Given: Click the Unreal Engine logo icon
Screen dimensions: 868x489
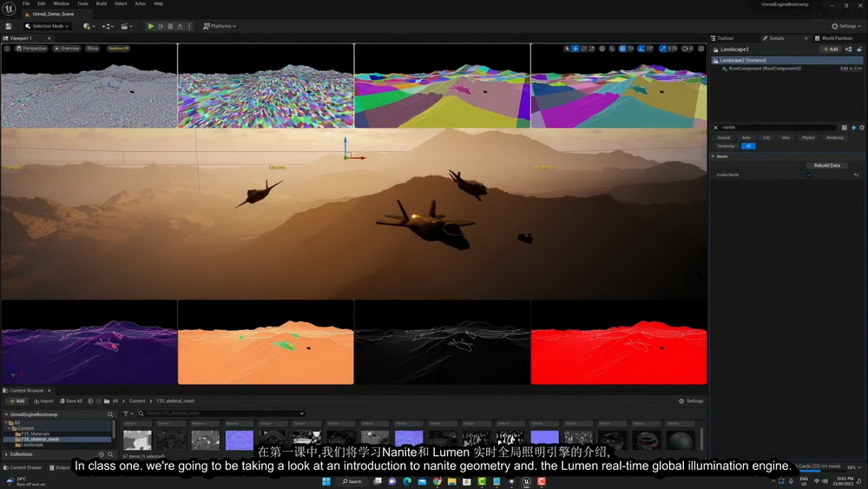Looking at the screenshot, I should (x=9, y=9).
